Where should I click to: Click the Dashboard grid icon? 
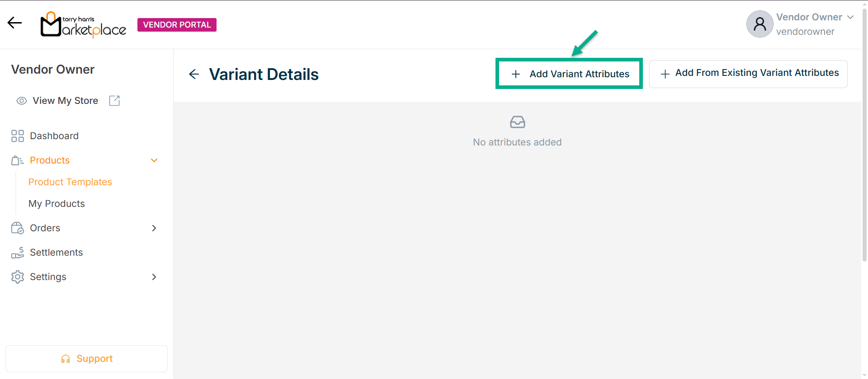(x=18, y=136)
